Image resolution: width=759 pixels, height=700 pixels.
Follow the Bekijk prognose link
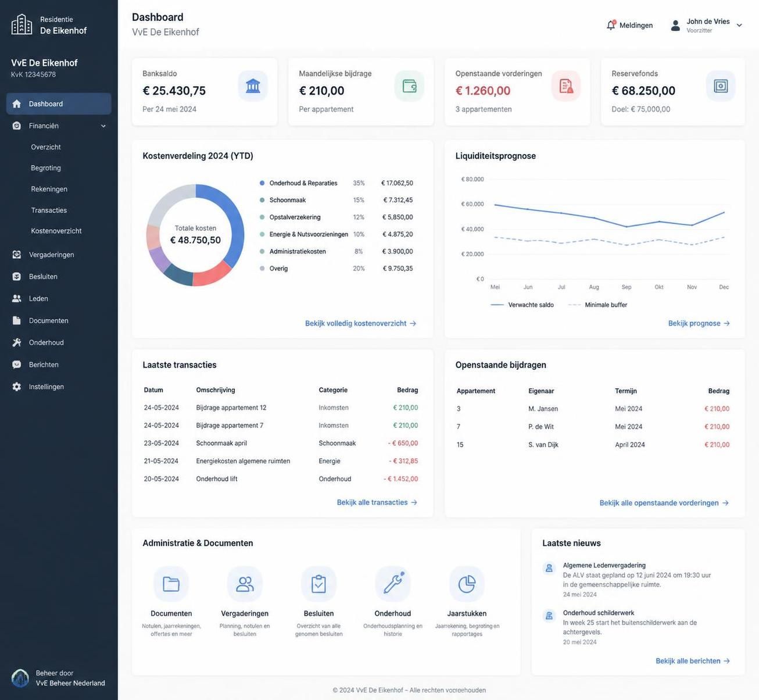click(699, 323)
